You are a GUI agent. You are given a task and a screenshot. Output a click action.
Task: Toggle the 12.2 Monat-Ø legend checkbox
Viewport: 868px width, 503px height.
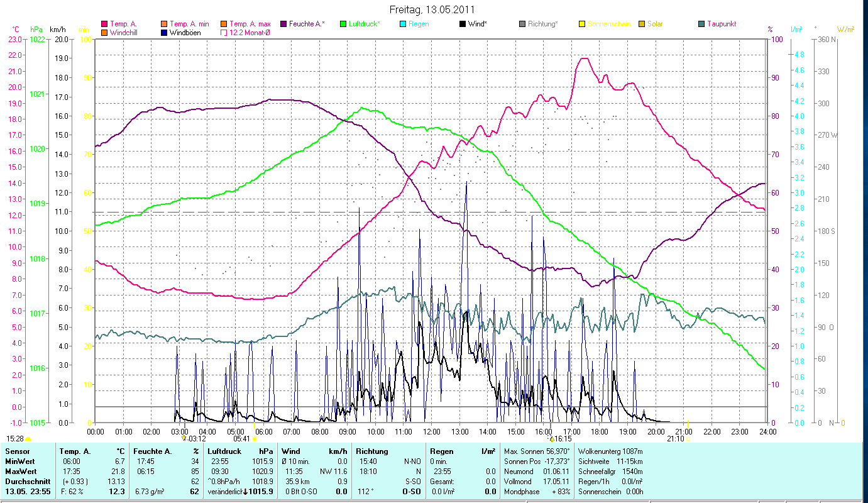[x=224, y=33]
